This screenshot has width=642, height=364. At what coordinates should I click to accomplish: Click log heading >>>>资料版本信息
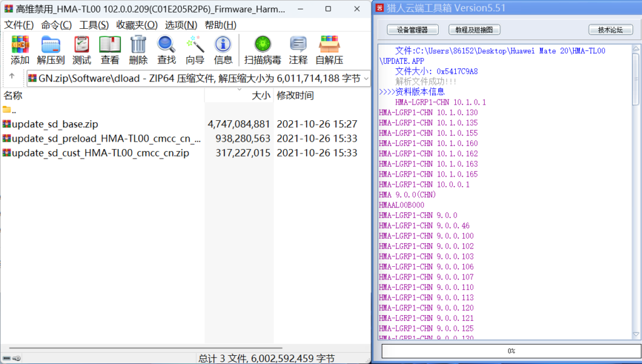tap(412, 91)
